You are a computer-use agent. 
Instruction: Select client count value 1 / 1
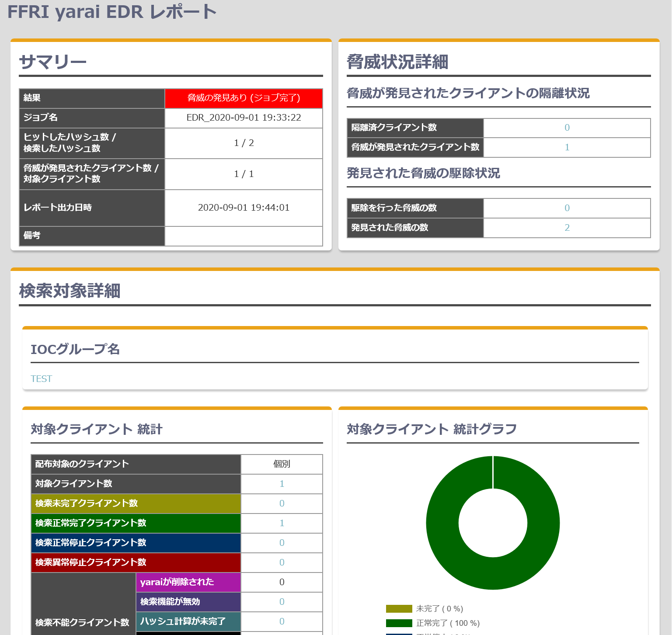click(x=244, y=174)
